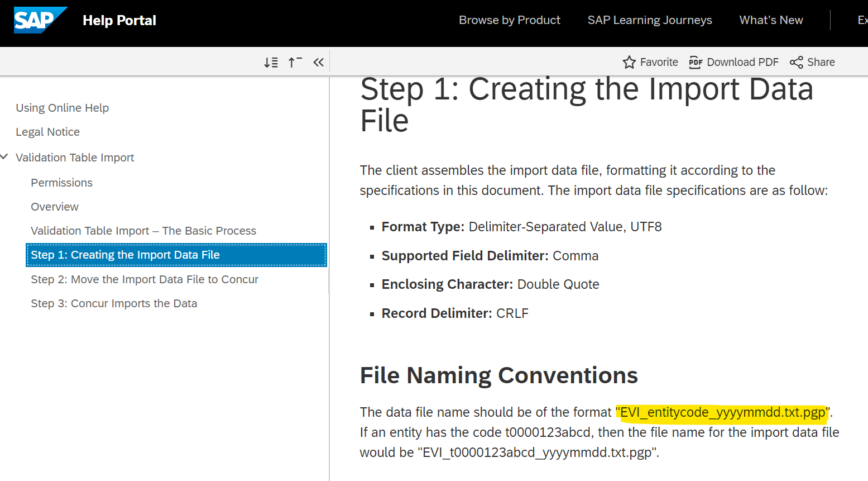
Task: Open Browse by Product
Action: click(x=509, y=20)
